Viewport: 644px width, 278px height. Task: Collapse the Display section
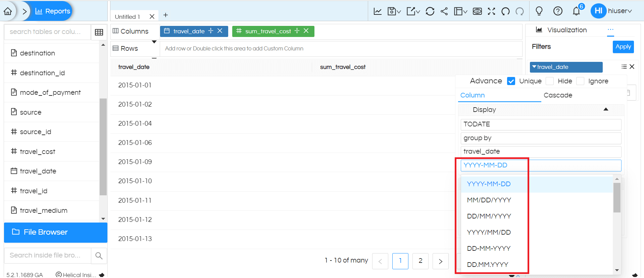point(606,109)
